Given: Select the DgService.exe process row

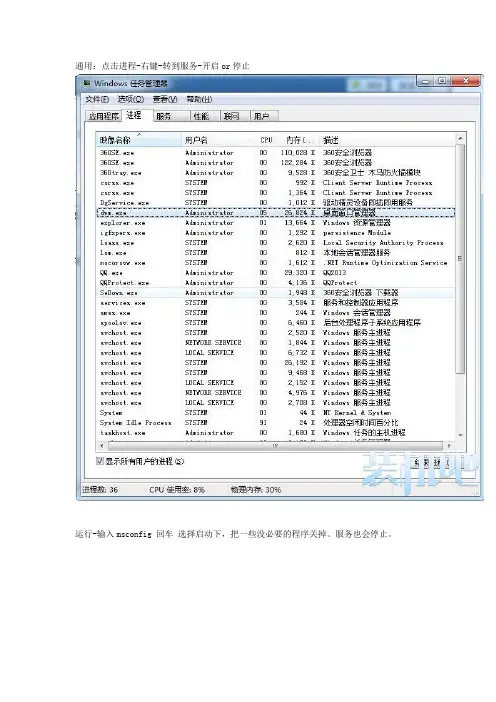Looking at the screenshot, I should click(276, 203).
